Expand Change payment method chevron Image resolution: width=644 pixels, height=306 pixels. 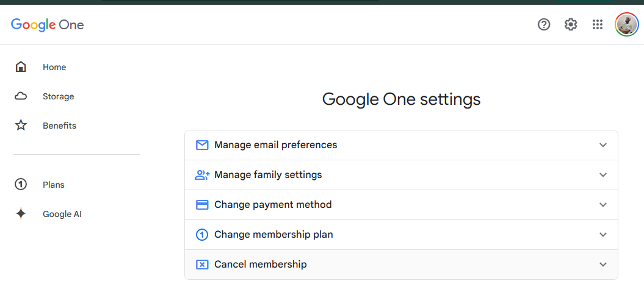[603, 205]
